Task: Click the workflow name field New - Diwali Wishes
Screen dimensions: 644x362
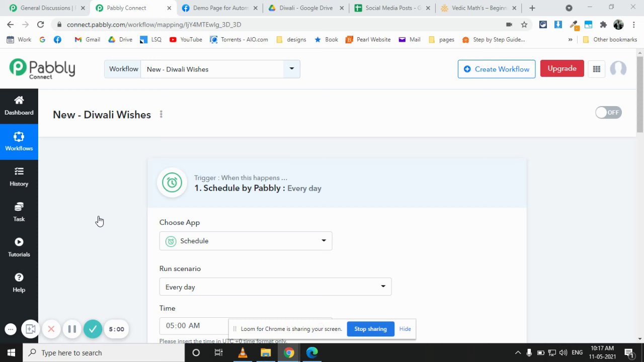Action: coord(212,69)
